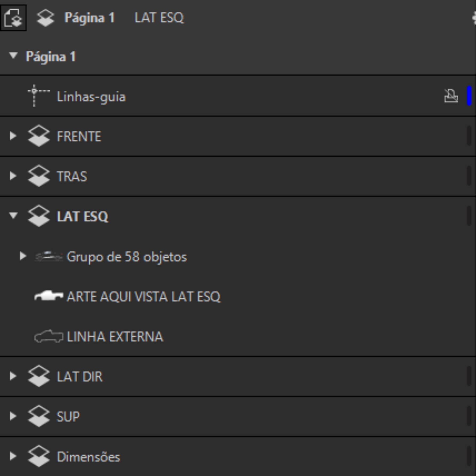The image size is (476, 476).
Task: Click the blue Linhas-guia color swatch
Action: [469, 96]
